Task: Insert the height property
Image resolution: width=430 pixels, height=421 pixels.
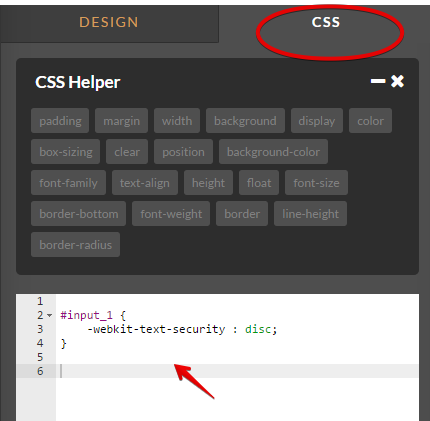Action: pyautogui.click(x=208, y=183)
